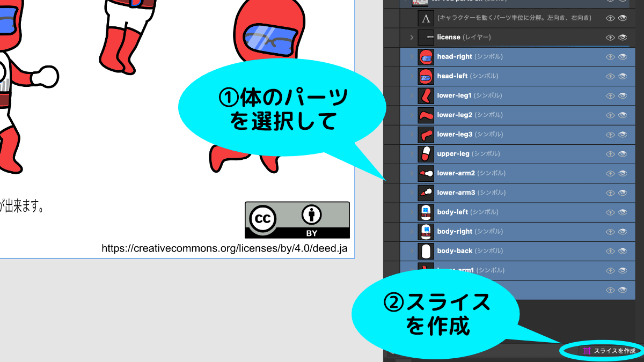Toggle export-visibility arrow icon on lower-leg1 row
The image size is (644, 362).
(x=610, y=95)
